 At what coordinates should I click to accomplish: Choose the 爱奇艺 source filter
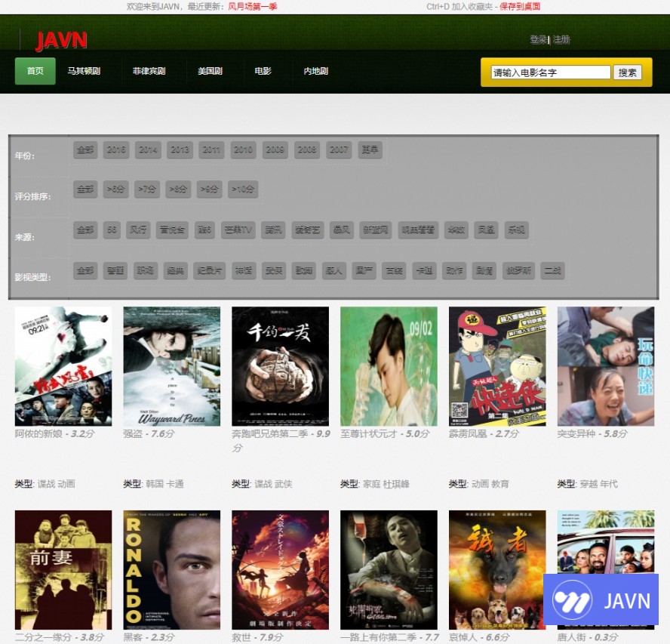pyautogui.click(x=308, y=230)
